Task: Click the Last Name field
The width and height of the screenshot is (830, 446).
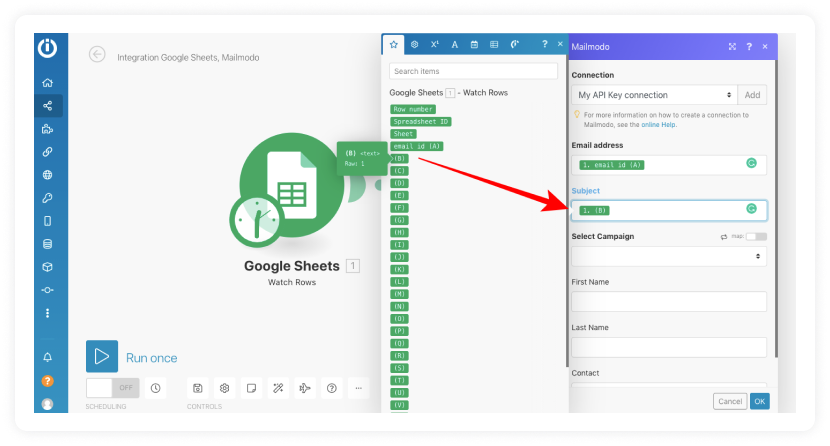Action: [x=669, y=347]
